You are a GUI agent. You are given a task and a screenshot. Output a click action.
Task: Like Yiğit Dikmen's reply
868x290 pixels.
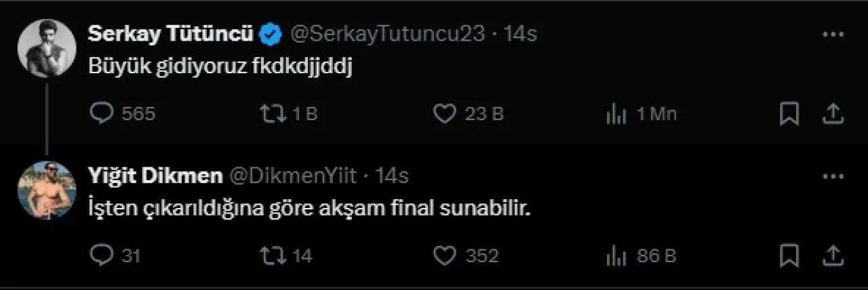(444, 255)
